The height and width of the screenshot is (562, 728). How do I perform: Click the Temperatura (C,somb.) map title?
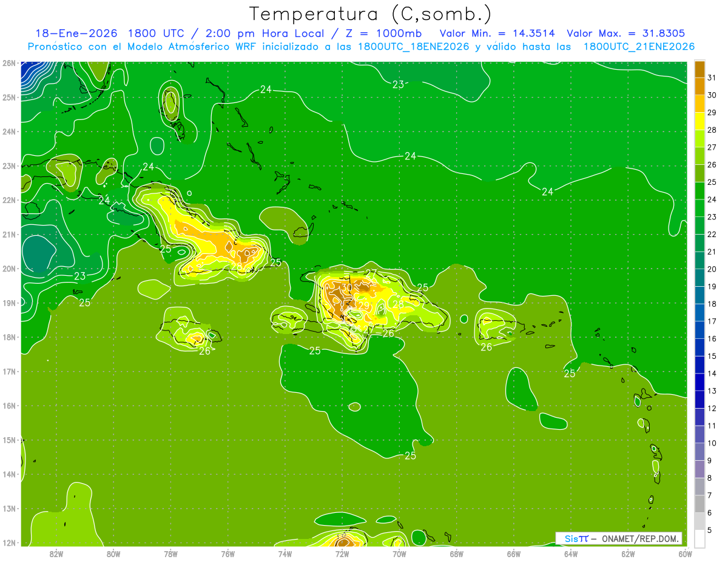(x=371, y=14)
